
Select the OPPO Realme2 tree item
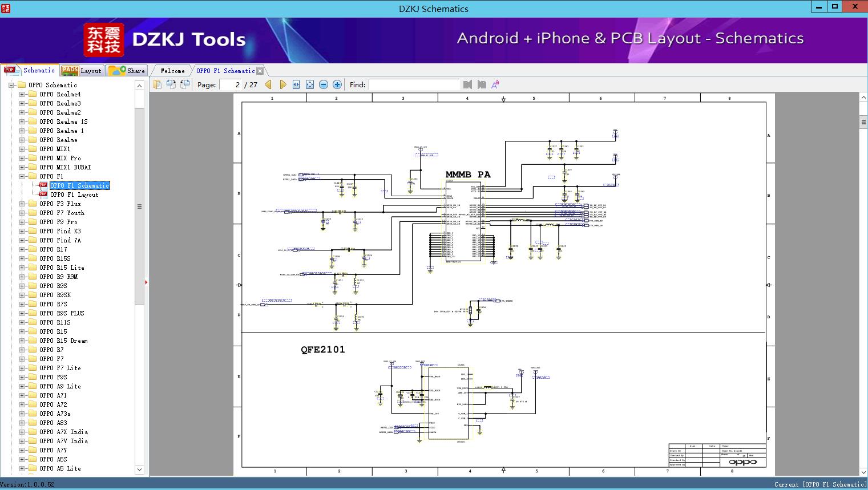(60, 112)
